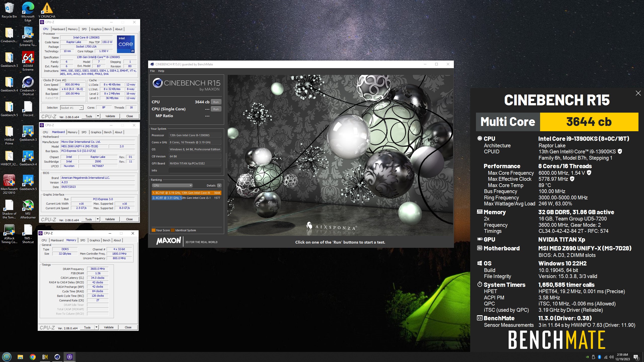
Task: Expand ranking Details arrow in Cinebench
Action: (219, 186)
